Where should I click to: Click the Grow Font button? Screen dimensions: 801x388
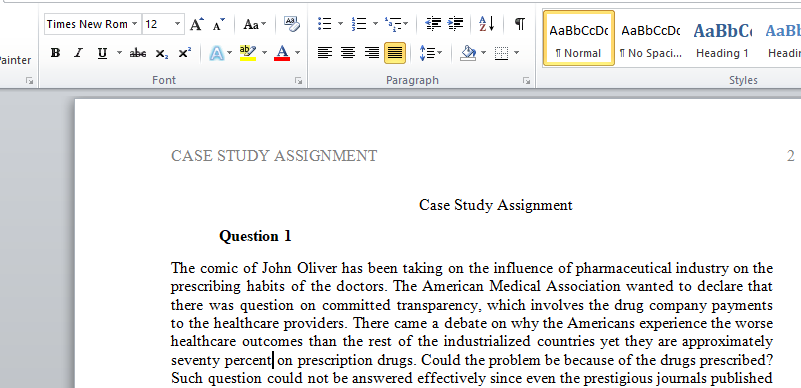(x=197, y=24)
